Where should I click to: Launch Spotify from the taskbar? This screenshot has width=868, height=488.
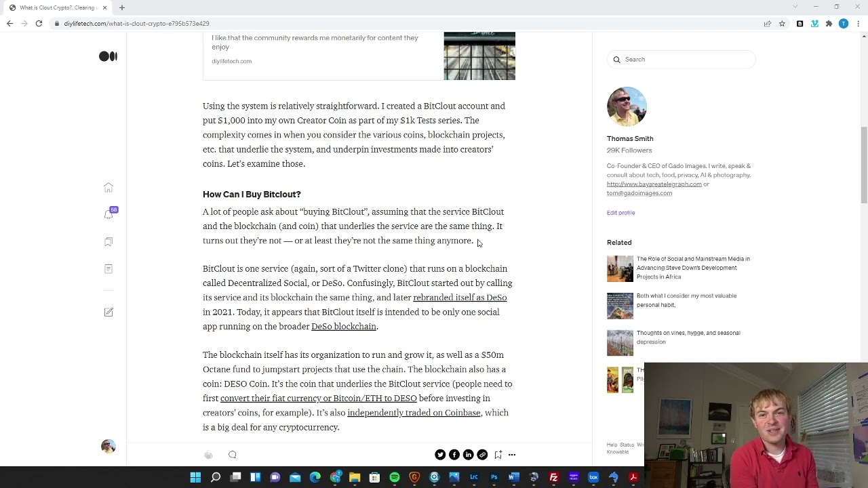pos(395,478)
